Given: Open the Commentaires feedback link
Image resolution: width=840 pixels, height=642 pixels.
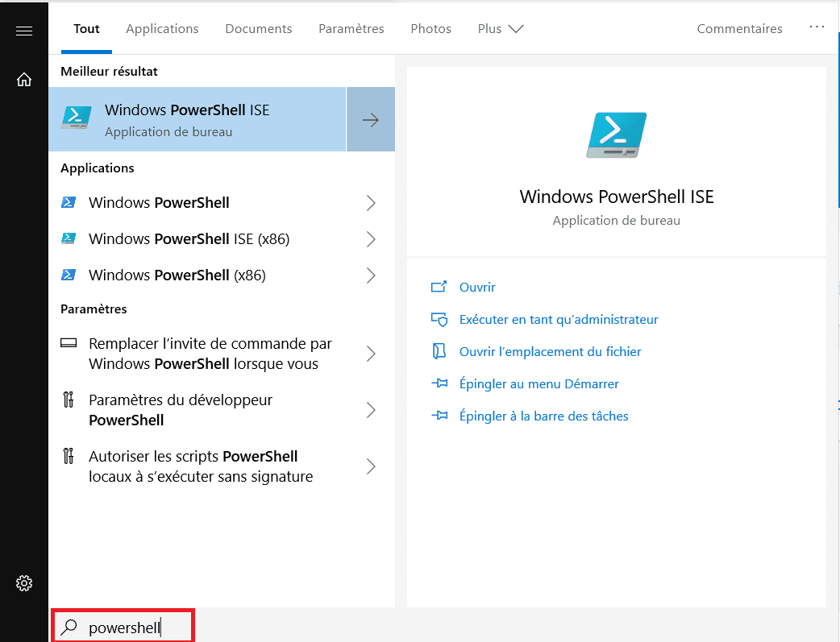Looking at the screenshot, I should (739, 28).
